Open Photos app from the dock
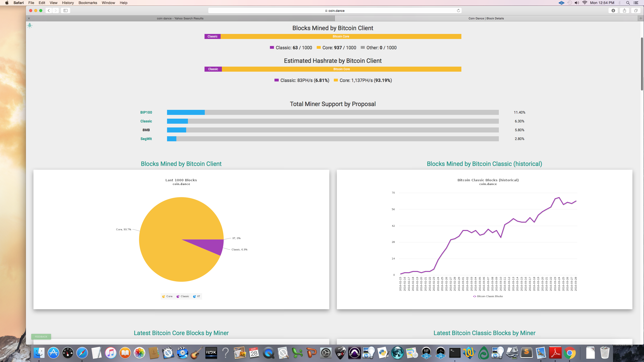This screenshot has height=362, width=644. pyautogui.click(x=139, y=353)
